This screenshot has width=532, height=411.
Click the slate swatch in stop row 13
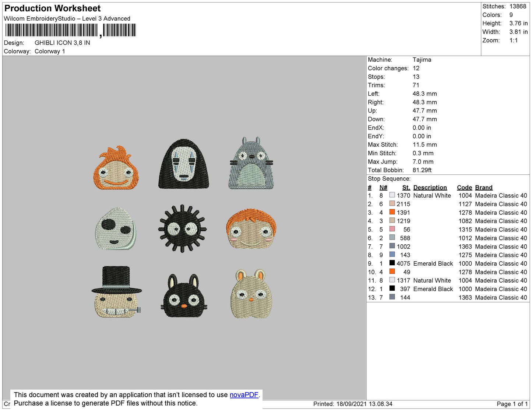click(392, 297)
